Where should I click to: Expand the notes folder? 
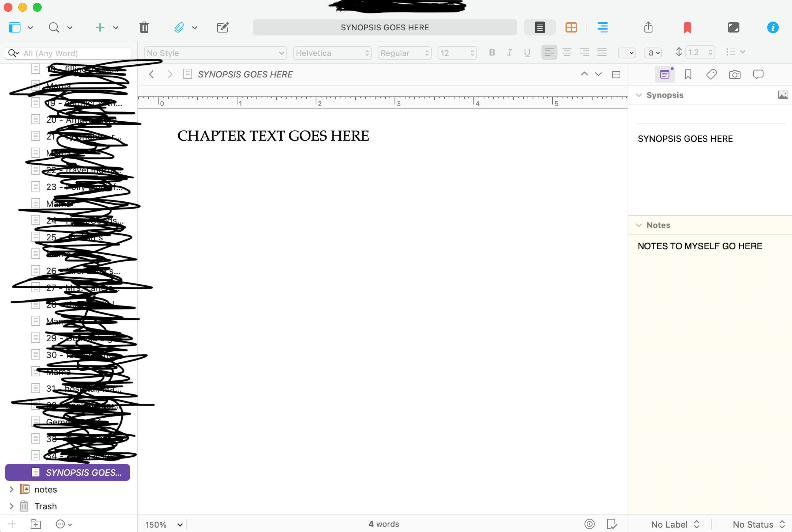tap(11, 489)
